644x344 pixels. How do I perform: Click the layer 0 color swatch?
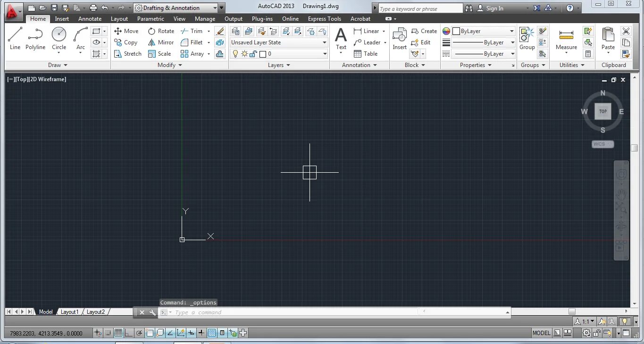263,54
